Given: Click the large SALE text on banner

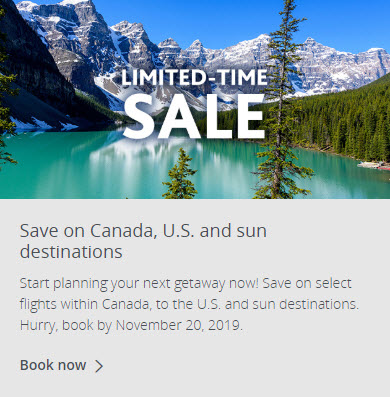Looking at the screenshot, I should (194, 116).
